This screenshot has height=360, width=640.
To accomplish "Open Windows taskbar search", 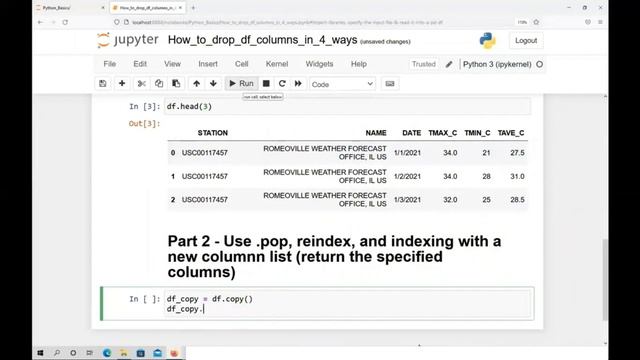I will click(57, 353).
